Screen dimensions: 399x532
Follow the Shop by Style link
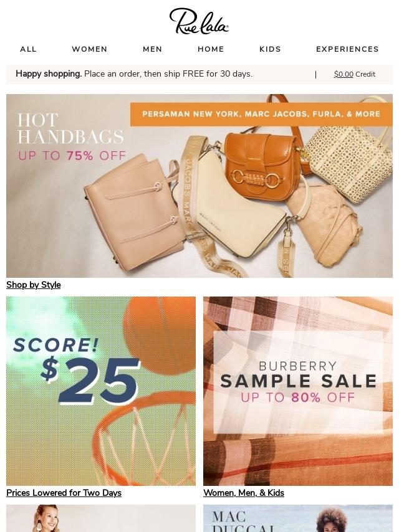pos(33,285)
